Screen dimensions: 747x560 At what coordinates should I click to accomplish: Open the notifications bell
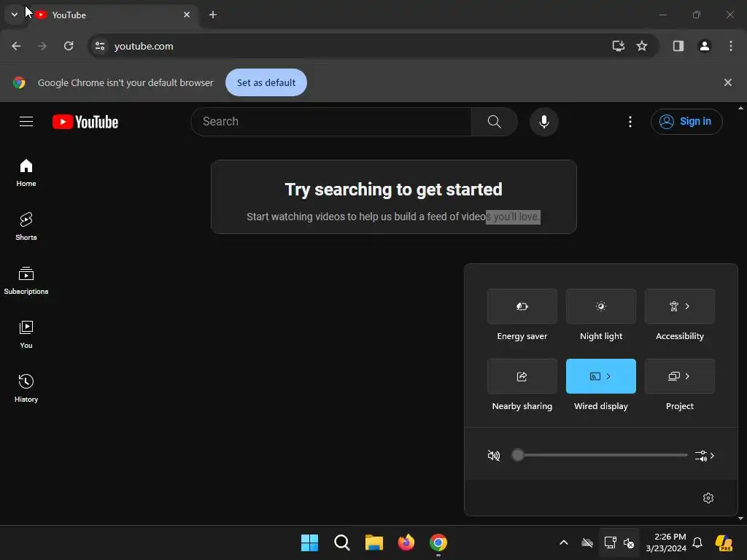coord(697,542)
